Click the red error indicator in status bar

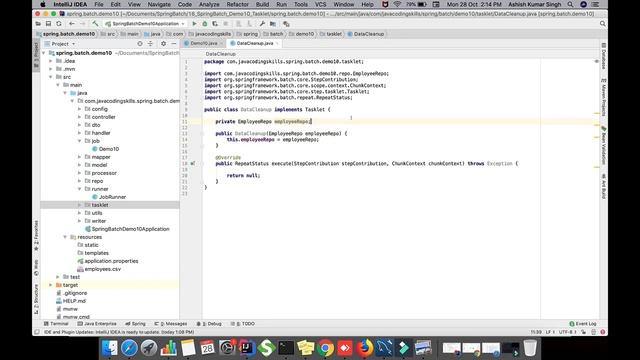(602, 332)
